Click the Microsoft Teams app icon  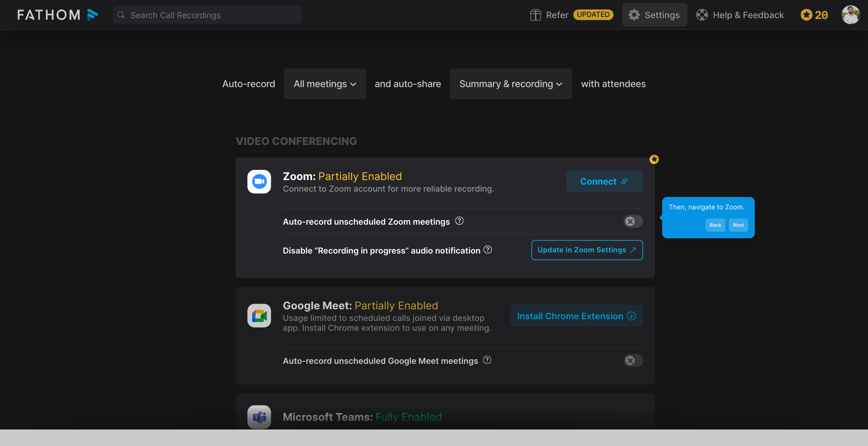click(259, 417)
